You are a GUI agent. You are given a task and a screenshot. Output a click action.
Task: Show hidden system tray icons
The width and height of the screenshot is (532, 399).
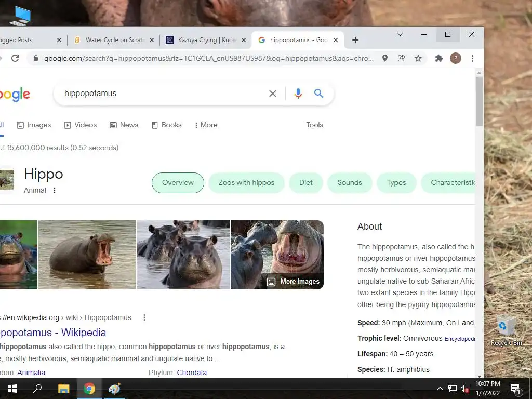pyautogui.click(x=440, y=389)
